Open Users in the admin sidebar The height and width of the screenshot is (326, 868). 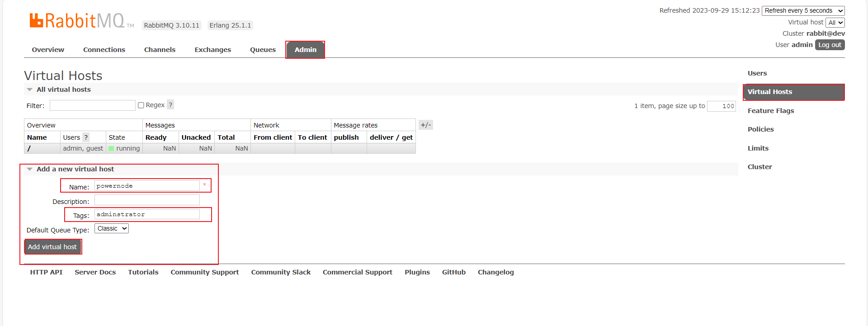pos(757,73)
